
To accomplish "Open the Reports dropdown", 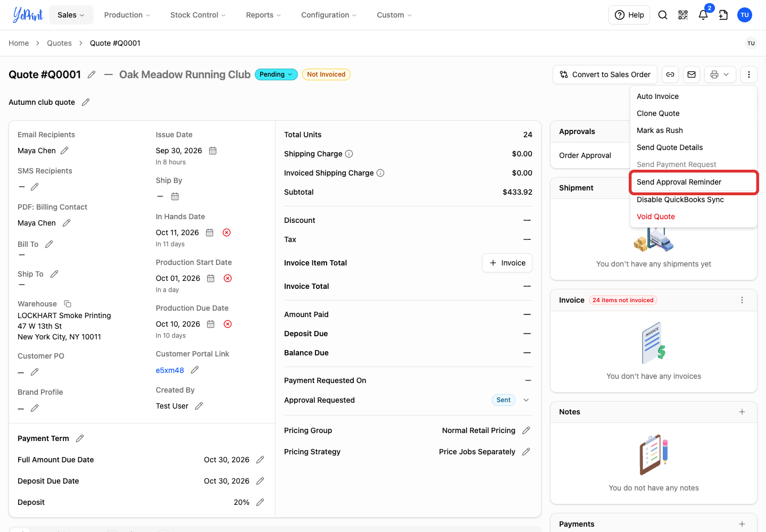I will pos(263,15).
